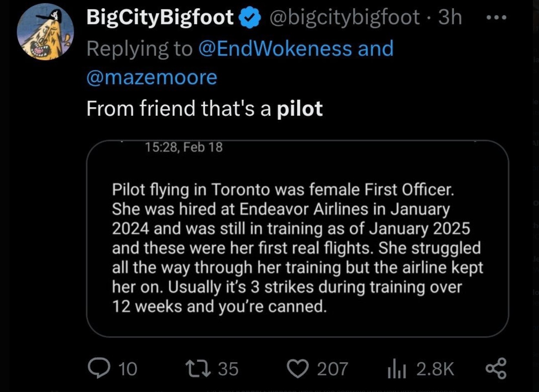Screen dimensions: 539x392
Task: Click the 2.8K views counter
Action: pyautogui.click(x=433, y=369)
